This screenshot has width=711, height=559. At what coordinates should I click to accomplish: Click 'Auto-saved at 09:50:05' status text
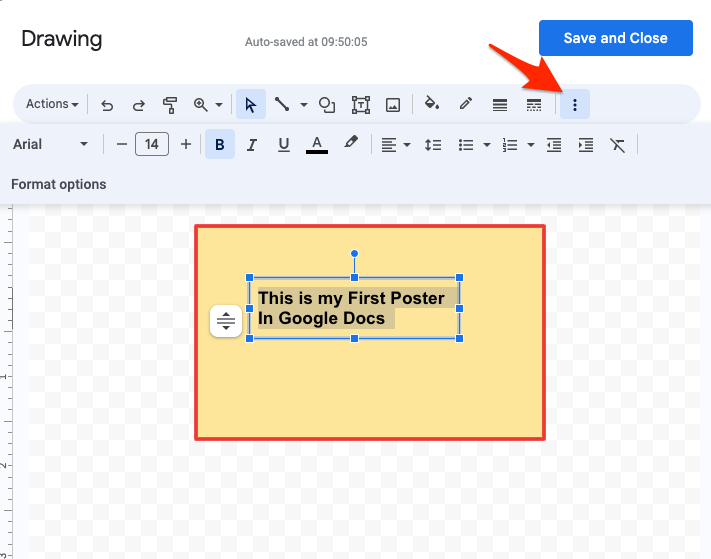pyautogui.click(x=306, y=42)
